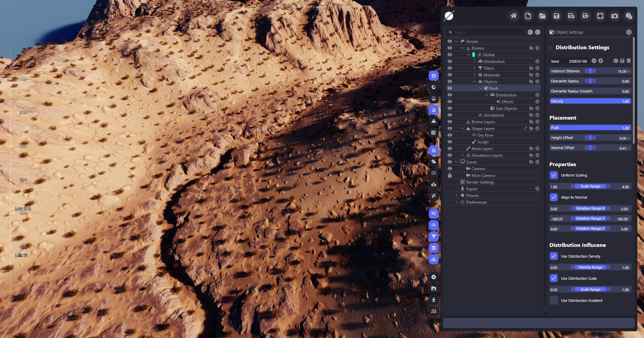Click the Density slider
644x338 pixels.
point(590,101)
